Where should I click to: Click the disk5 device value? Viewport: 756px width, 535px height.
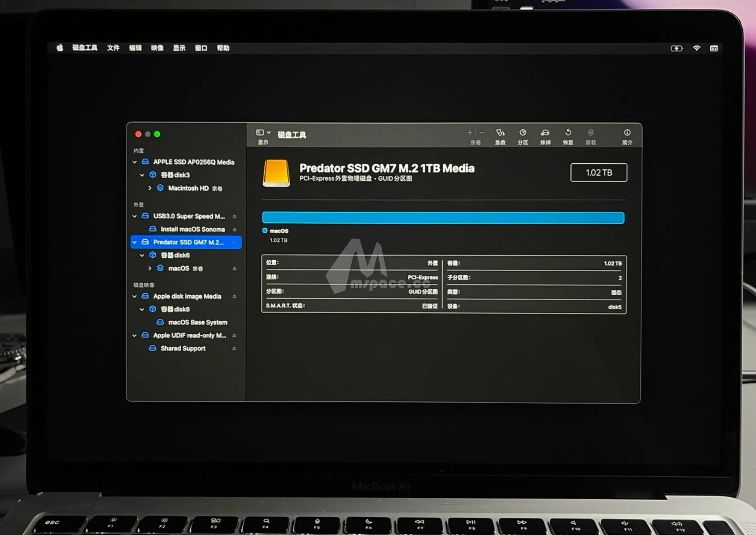coord(615,307)
